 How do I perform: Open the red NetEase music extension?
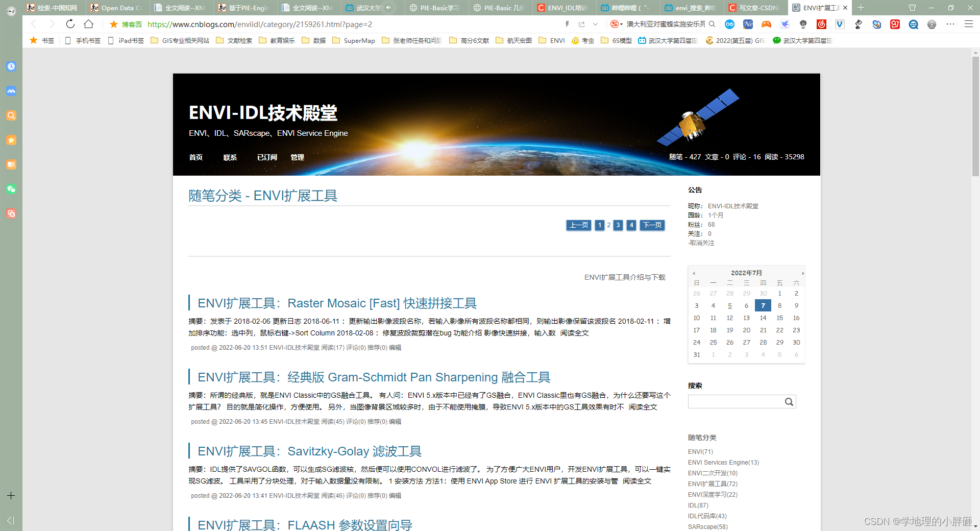pyautogui.click(x=821, y=24)
